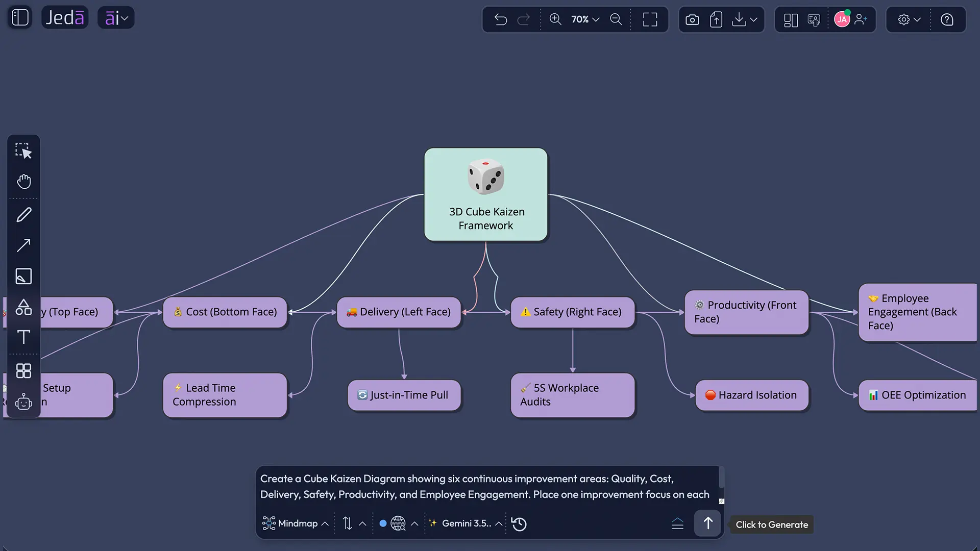Open the AI robot assistant tool
Viewport: 980px width, 551px height.
(23, 402)
